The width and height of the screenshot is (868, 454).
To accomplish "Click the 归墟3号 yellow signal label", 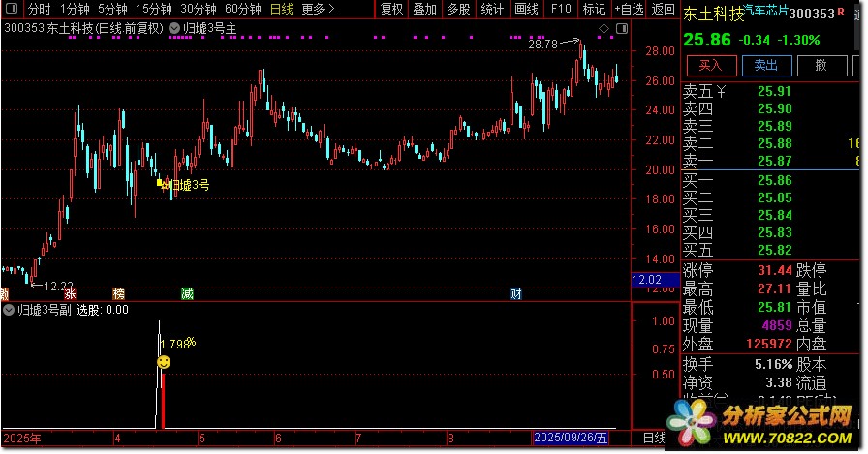I will 188,185.
